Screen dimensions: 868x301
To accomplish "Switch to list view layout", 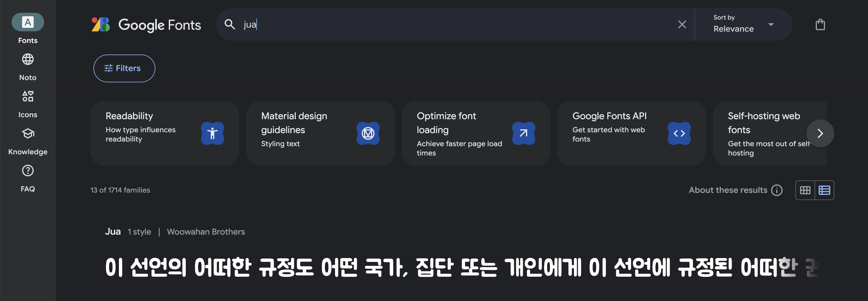I will coord(824,190).
